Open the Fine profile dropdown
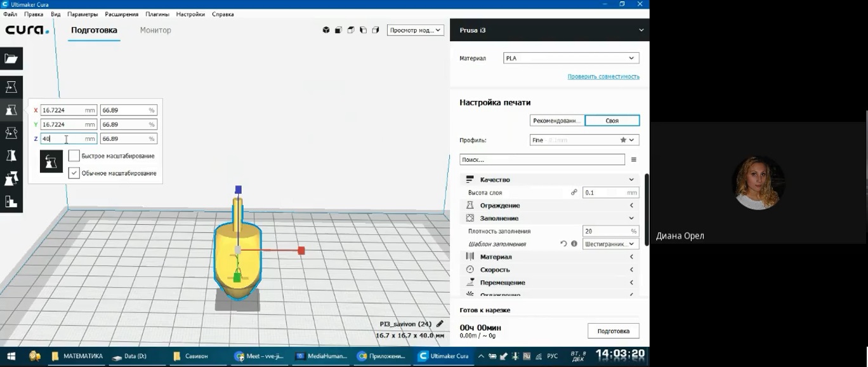 (x=584, y=140)
